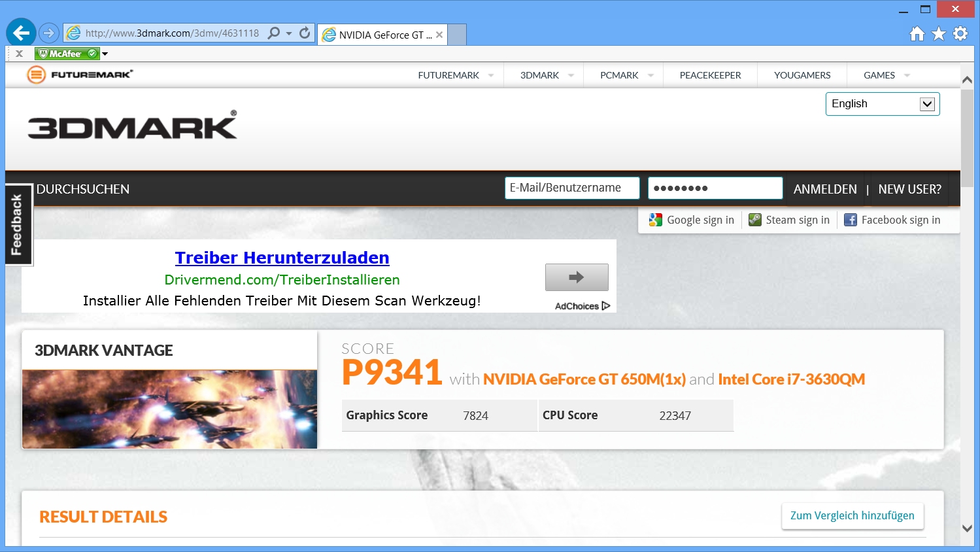This screenshot has width=980, height=552.
Task: Expand the FUTUREMARK menu arrow
Action: pyautogui.click(x=491, y=75)
